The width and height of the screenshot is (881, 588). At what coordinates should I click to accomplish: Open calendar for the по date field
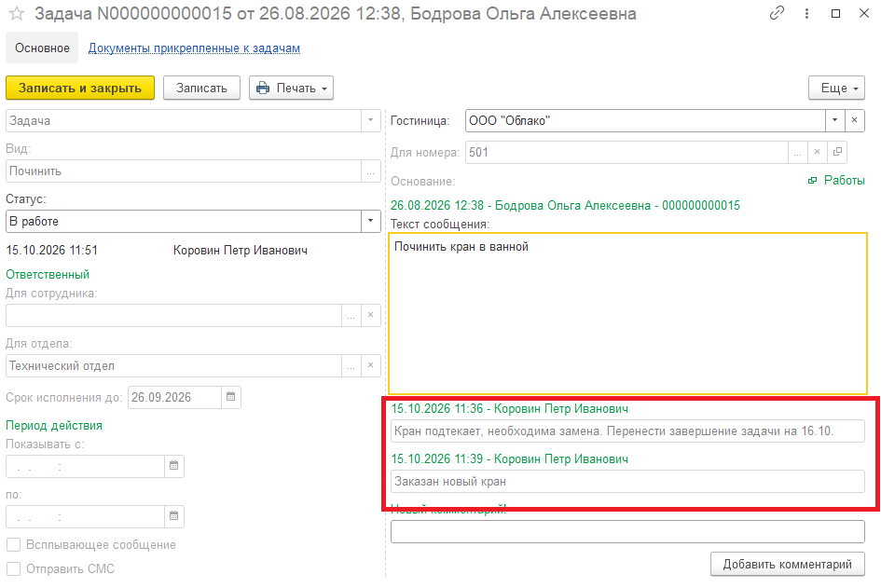[173, 516]
